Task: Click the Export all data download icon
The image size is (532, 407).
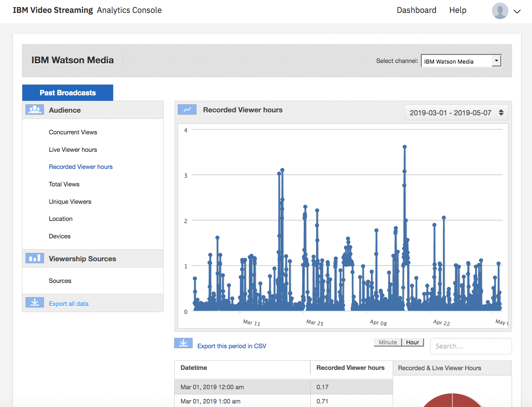Action: (35, 303)
